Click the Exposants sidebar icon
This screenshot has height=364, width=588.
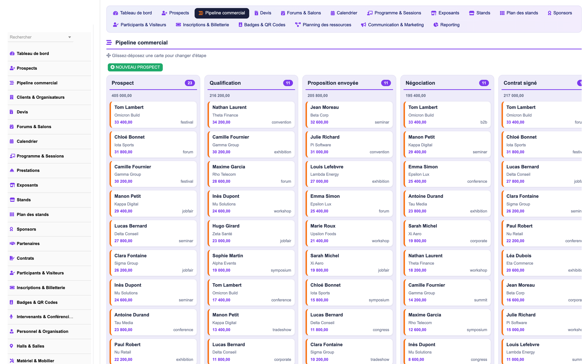point(12,185)
